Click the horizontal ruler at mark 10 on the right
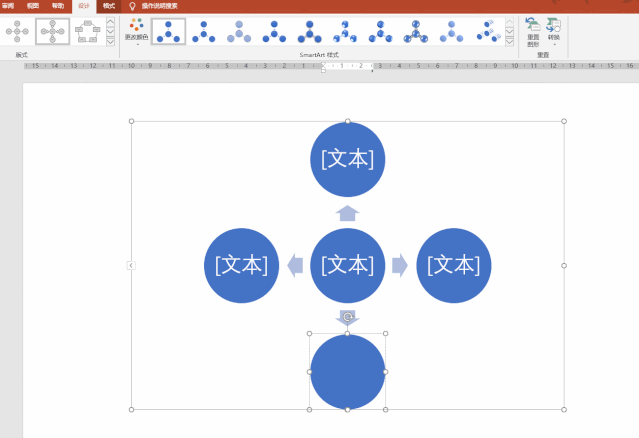 pos(515,66)
